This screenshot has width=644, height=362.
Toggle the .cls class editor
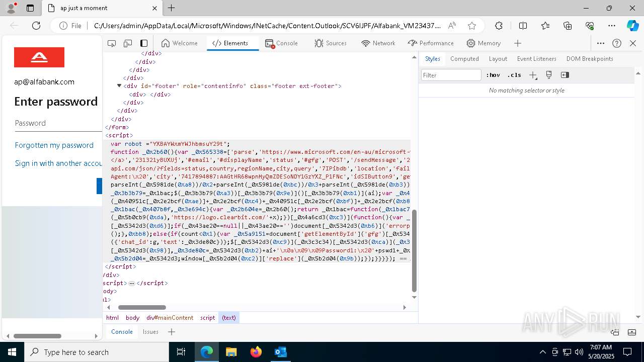(x=514, y=75)
